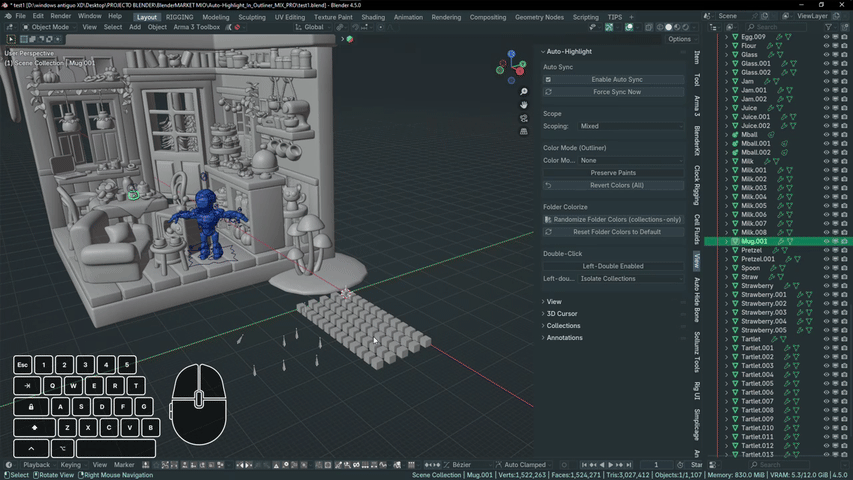Click the timeline current frame field
This screenshot has height=480, width=853.
click(x=656, y=465)
